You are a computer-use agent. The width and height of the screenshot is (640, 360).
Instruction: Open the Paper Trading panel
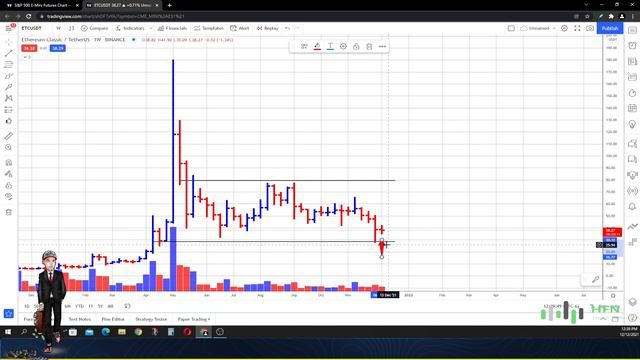click(194, 319)
